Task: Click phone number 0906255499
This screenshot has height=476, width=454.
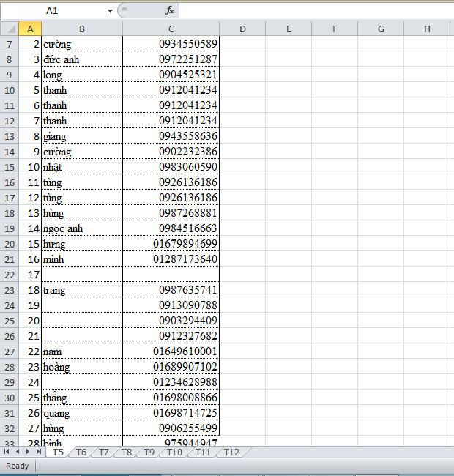Action: pos(171,428)
